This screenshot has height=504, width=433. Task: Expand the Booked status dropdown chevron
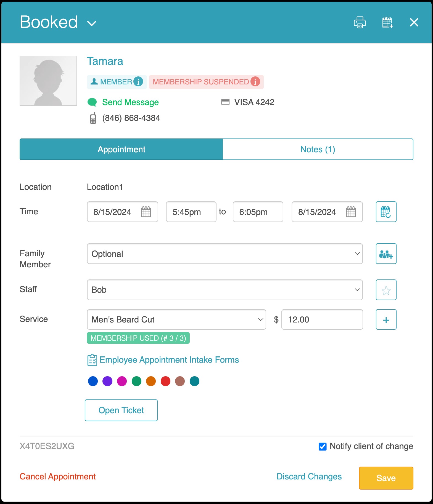click(91, 23)
